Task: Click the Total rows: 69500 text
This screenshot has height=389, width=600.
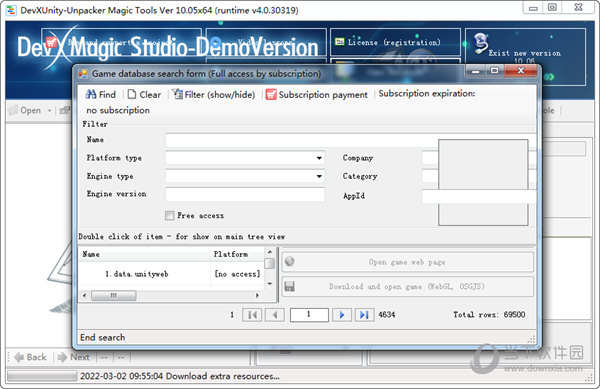Action: click(x=489, y=315)
